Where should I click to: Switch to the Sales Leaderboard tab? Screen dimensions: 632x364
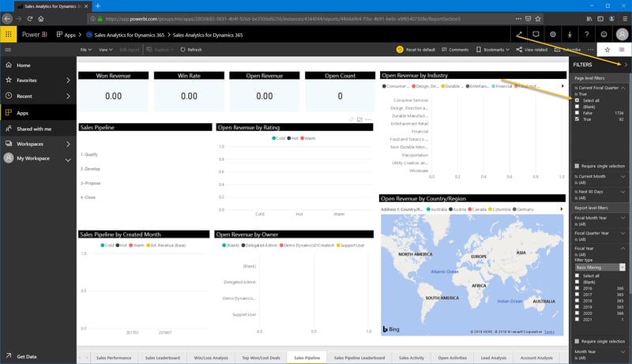tap(163, 358)
